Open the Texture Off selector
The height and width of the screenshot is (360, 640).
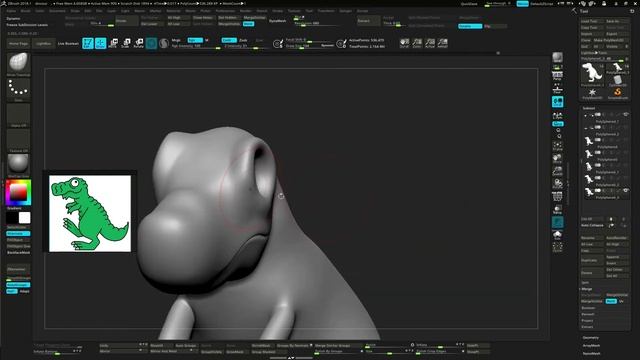(18, 140)
